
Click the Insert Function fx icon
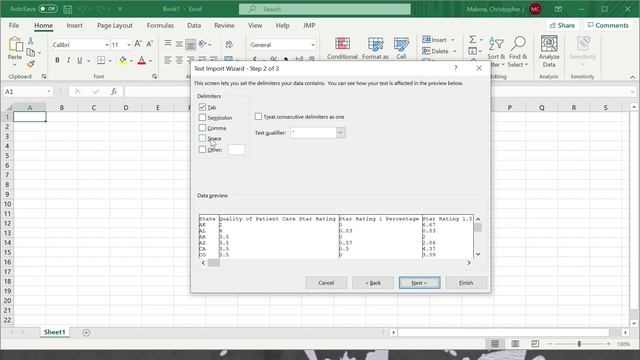114,91
